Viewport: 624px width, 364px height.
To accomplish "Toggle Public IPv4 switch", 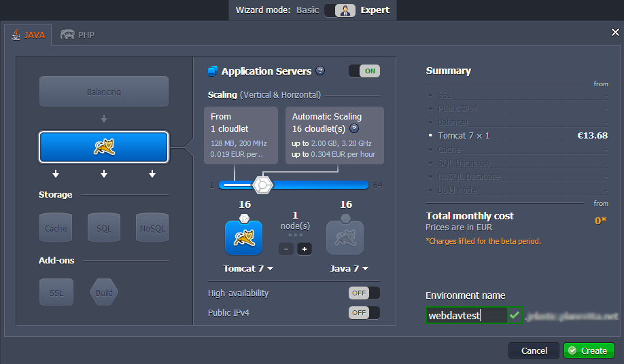I will pyautogui.click(x=364, y=313).
